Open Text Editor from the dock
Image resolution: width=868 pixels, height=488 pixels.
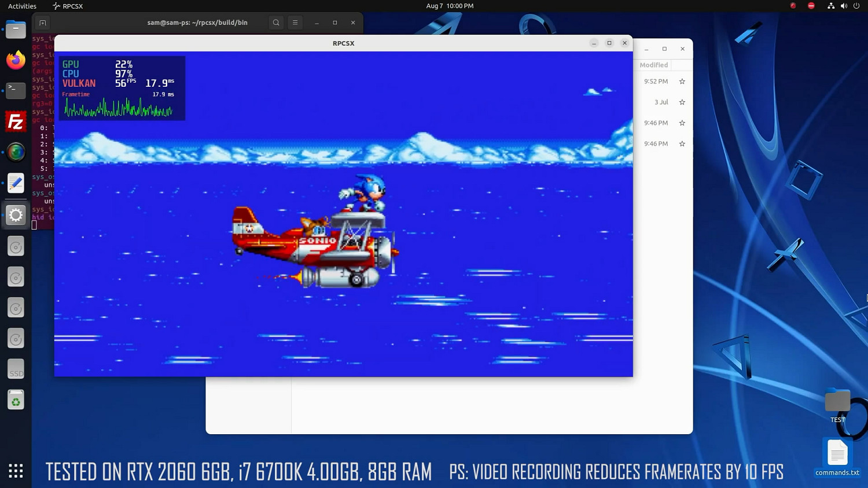16,183
